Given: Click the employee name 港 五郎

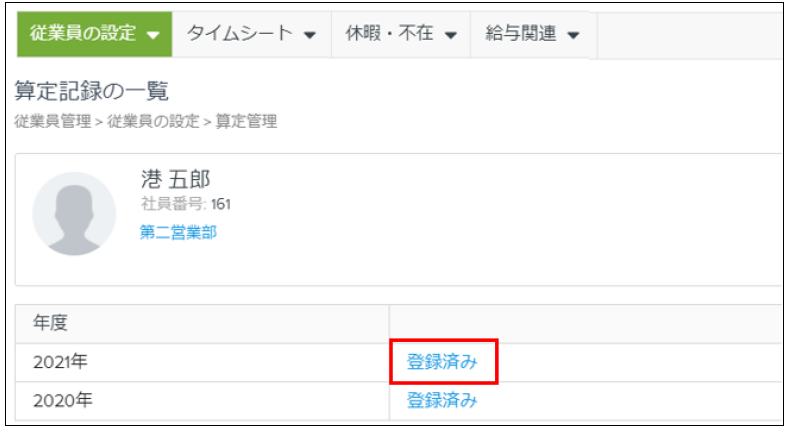Looking at the screenshot, I should point(175,179).
